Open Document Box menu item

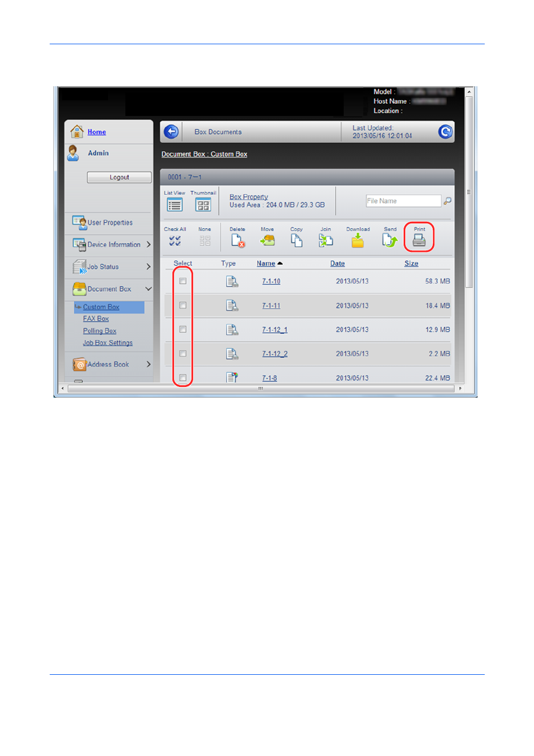109,290
